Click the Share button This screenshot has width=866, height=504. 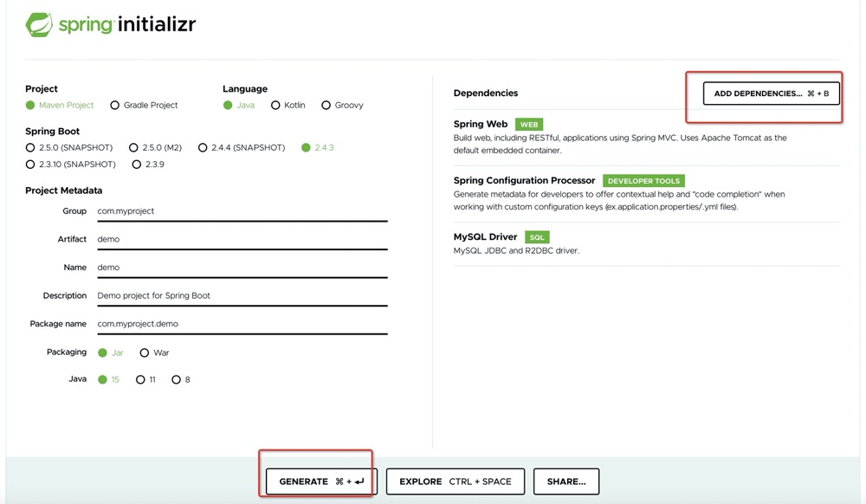click(x=566, y=481)
